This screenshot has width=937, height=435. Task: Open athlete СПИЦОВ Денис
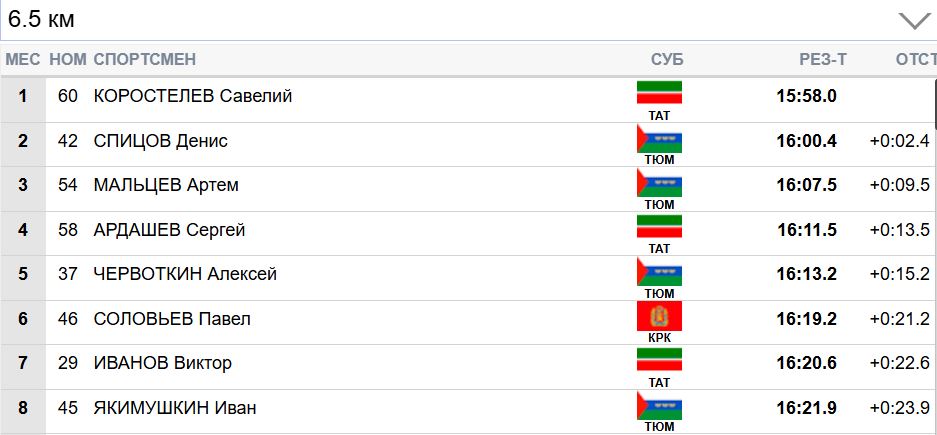160,141
